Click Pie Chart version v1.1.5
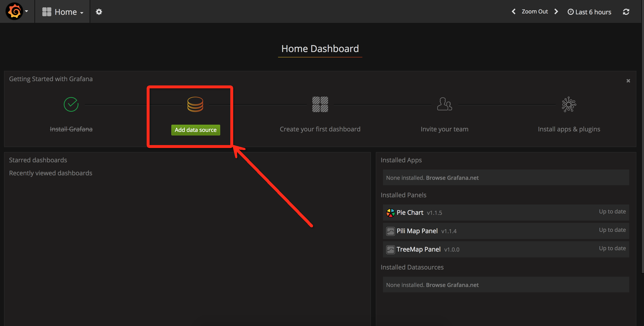The height and width of the screenshot is (326, 644). pos(434,213)
